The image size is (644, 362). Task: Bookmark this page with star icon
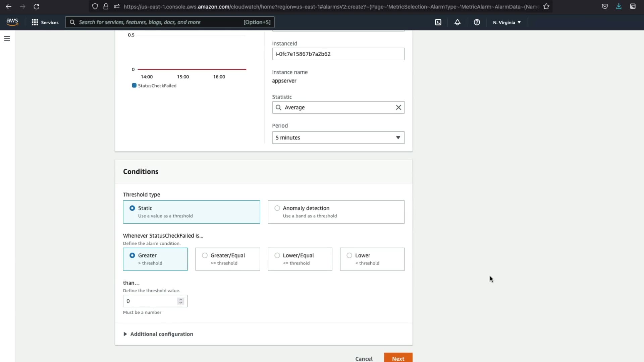(x=546, y=6)
